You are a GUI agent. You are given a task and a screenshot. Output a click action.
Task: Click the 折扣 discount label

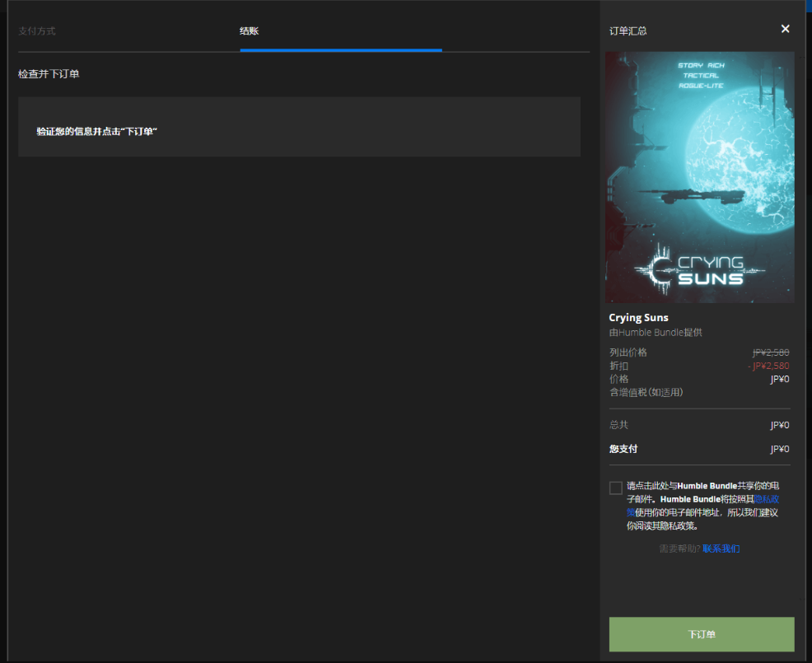pos(618,366)
